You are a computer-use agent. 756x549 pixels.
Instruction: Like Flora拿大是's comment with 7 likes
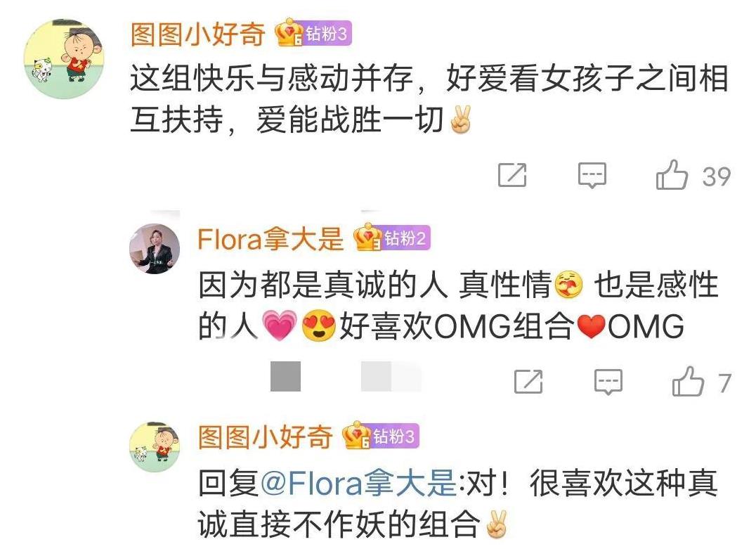click(688, 382)
